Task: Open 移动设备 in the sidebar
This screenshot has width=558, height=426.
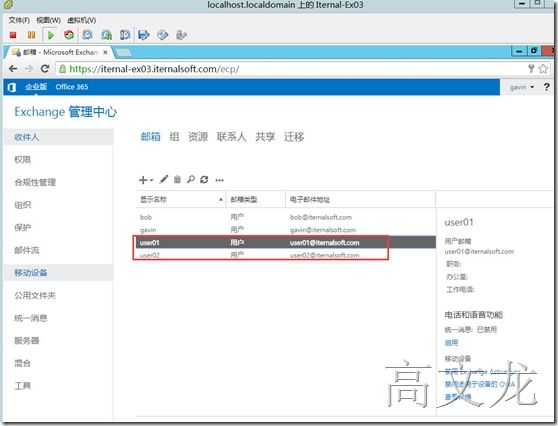Action: coord(58,273)
